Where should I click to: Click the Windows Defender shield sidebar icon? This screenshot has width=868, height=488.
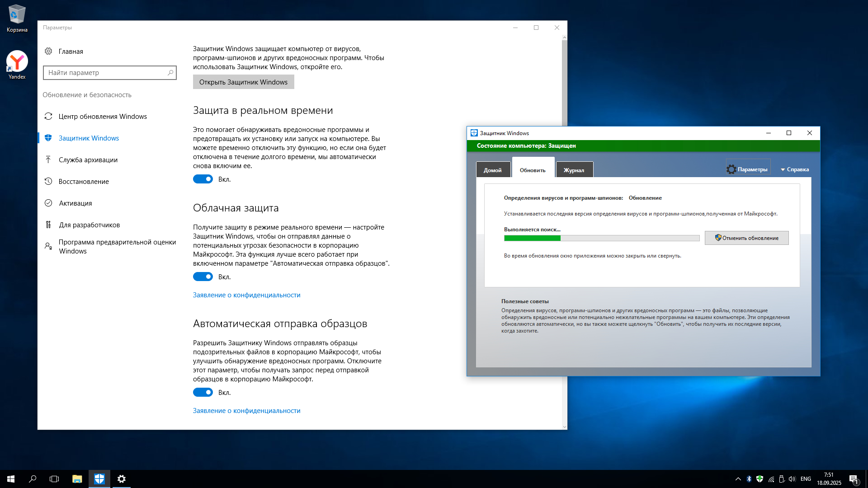tap(48, 138)
